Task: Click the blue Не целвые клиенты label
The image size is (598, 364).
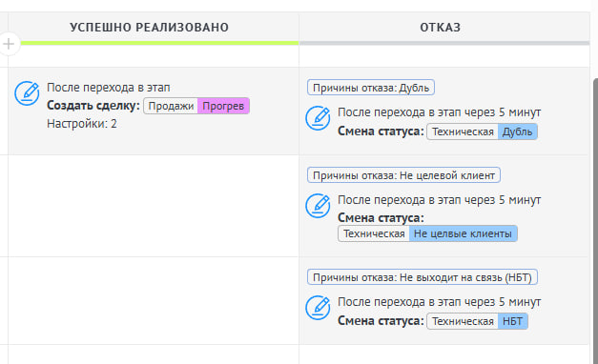Action: tap(463, 233)
